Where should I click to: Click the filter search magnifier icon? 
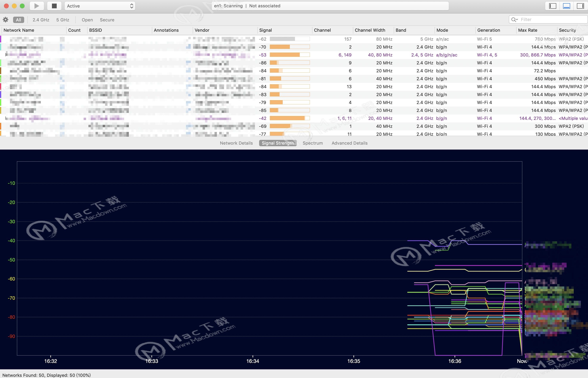point(514,20)
